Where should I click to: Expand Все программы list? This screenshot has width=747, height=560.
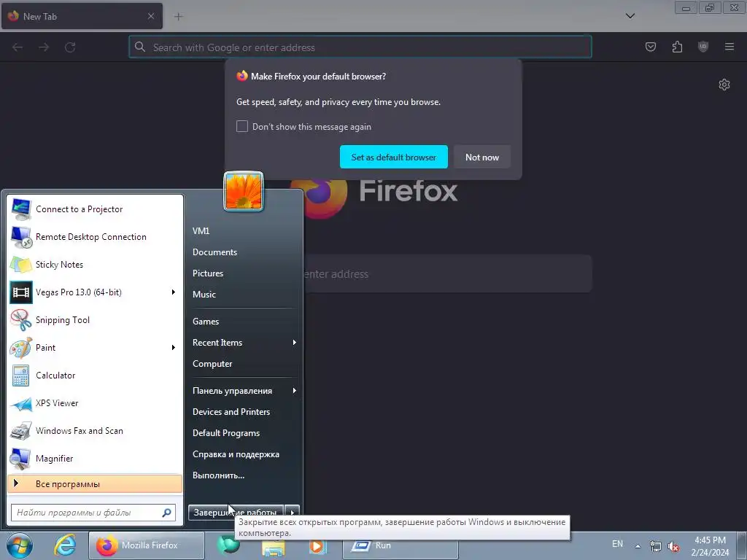[x=95, y=484]
